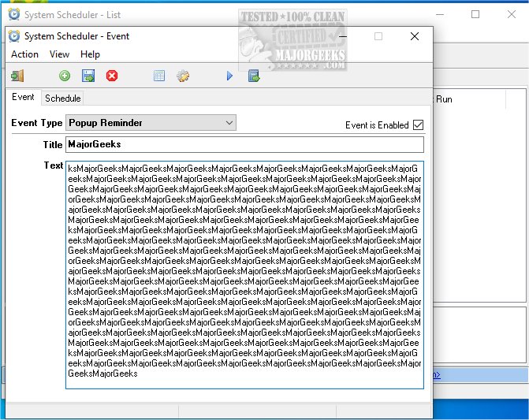Toggle the Event is Enabled checkbox
The width and height of the screenshot is (529, 420).
click(418, 125)
